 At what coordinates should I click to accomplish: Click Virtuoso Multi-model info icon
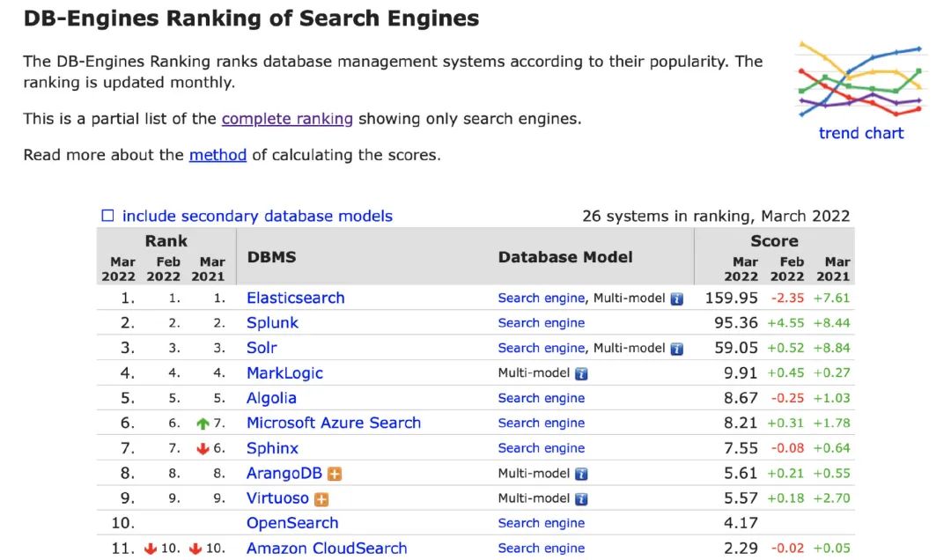[581, 498]
